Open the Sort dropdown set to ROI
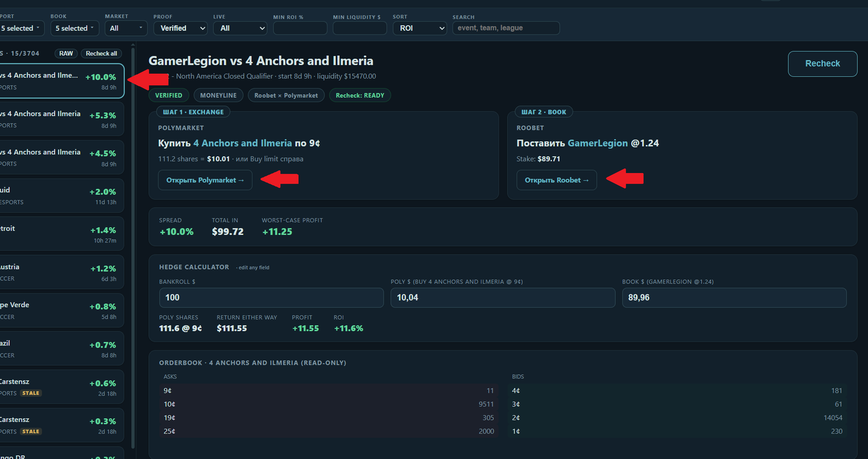Screen dimensions: 868x459 pyautogui.click(x=420, y=28)
